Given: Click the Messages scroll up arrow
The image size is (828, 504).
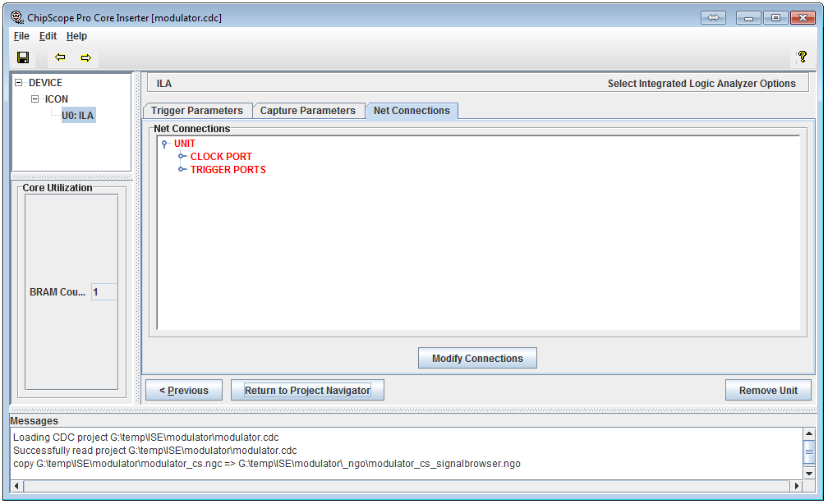Looking at the screenshot, I should coord(809,433).
